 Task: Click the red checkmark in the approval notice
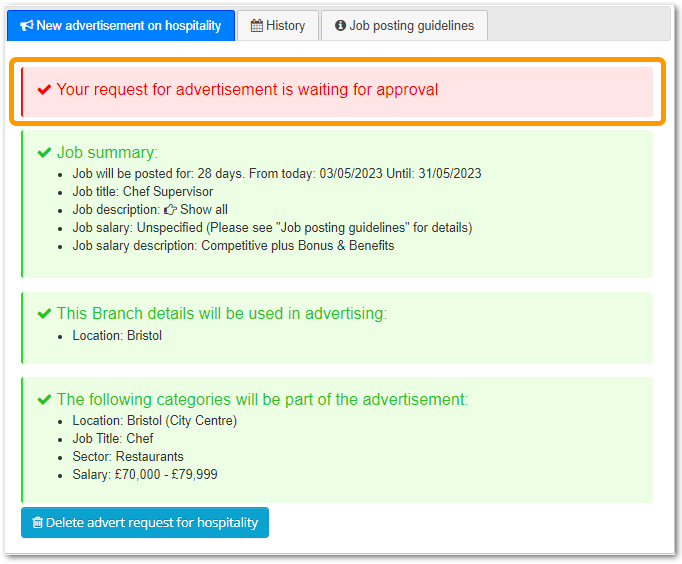pos(44,90)
